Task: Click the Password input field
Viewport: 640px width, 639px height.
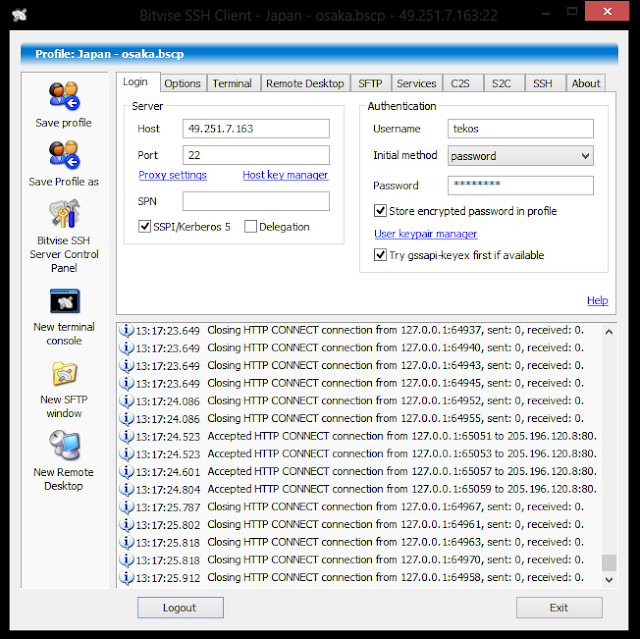Action: pos(520,185)
